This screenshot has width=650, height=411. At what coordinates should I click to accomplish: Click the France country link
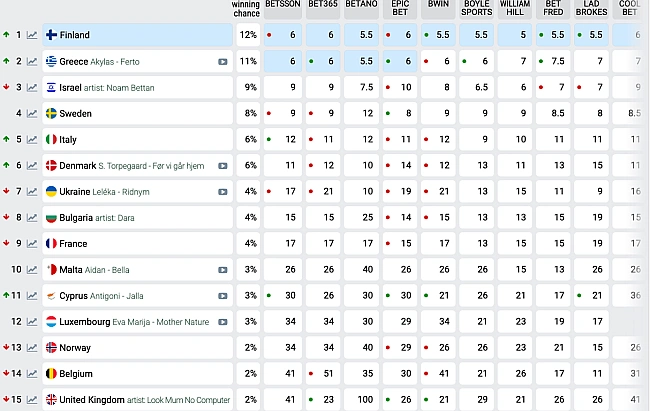(x=73, y=243)
